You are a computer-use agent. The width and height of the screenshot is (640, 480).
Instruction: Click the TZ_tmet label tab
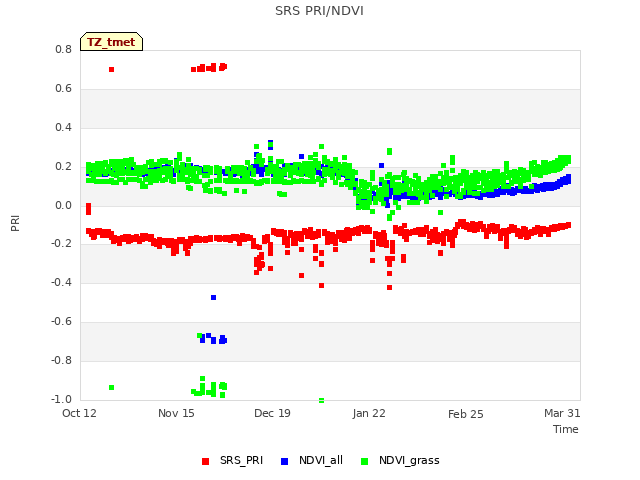tap(111, 42)
